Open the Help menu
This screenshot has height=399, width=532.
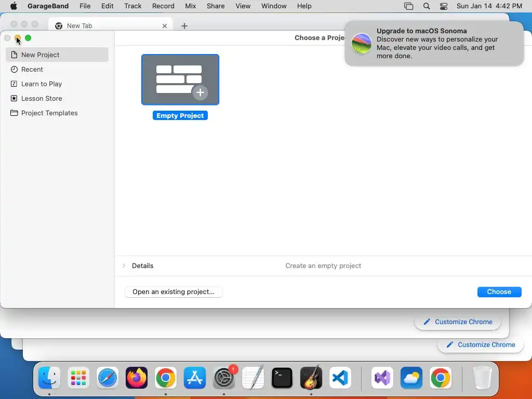tap(304, 6)
